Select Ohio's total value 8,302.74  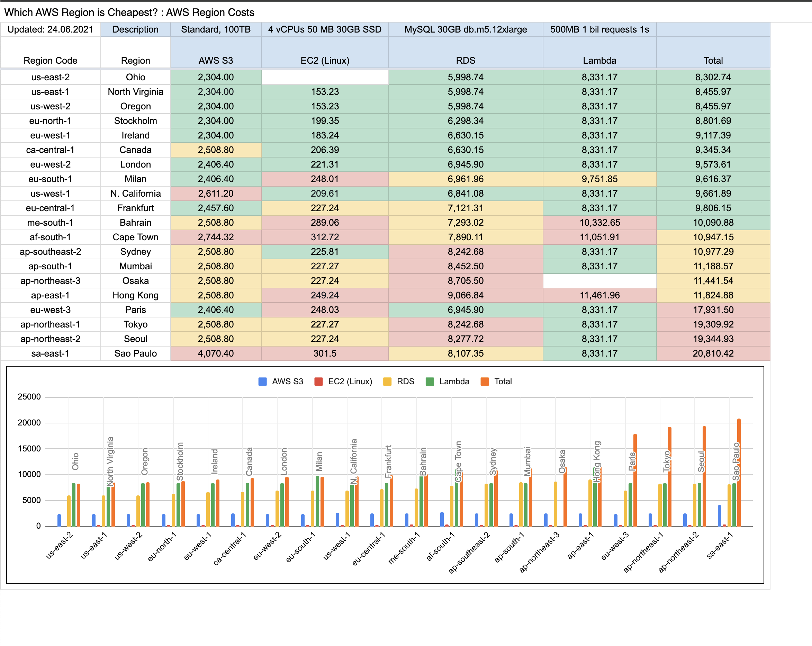click(x=713, y=77)
